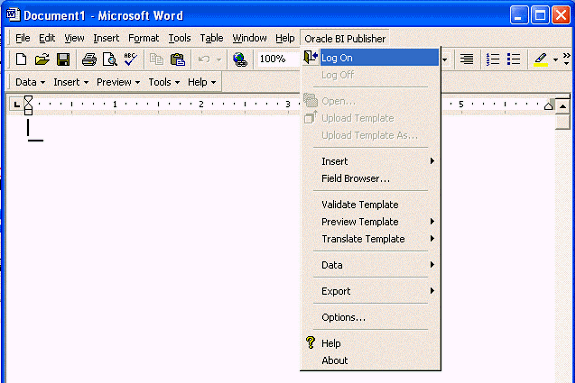Select Field Browser menu entry
The width and height of the screenshot is (575, 383).
(x=370, y=179)
